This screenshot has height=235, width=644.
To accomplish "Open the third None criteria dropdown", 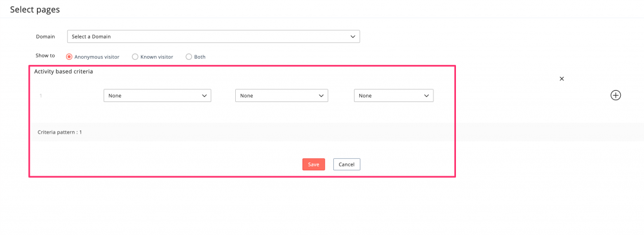I will click(394, 96).
